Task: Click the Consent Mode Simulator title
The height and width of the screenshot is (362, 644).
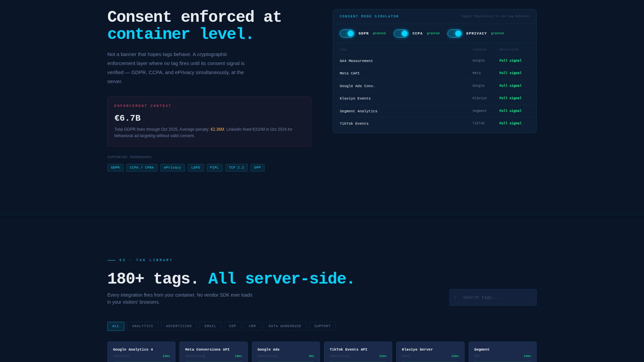Action: click(369, 16)
